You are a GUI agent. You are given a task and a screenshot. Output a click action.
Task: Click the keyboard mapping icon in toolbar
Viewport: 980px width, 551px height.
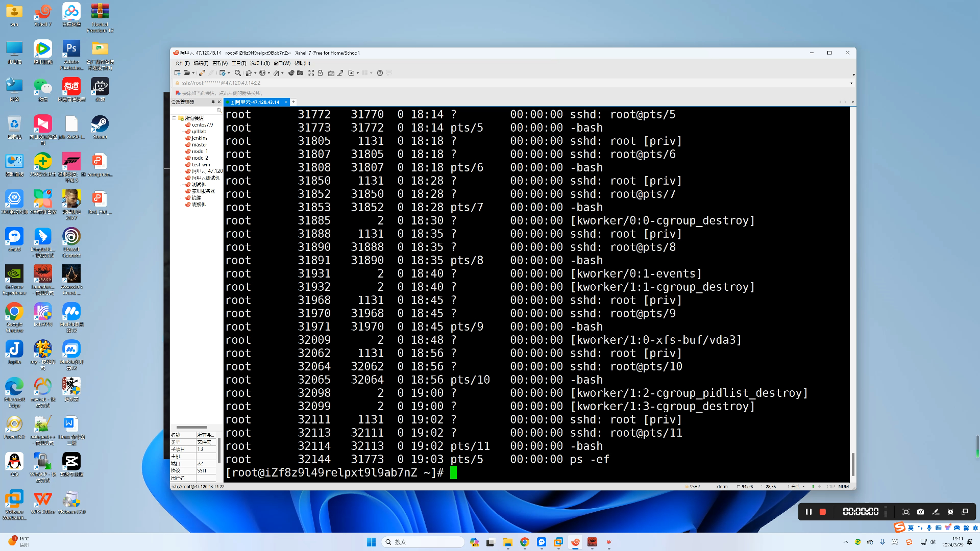pos(331,73)
